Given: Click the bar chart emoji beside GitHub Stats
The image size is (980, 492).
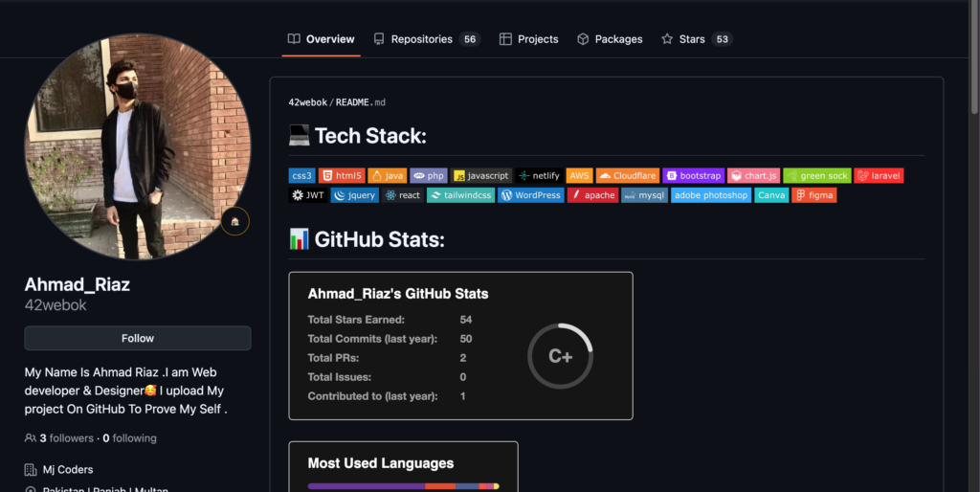Looking at the screenshot, I should coord(300,238).
